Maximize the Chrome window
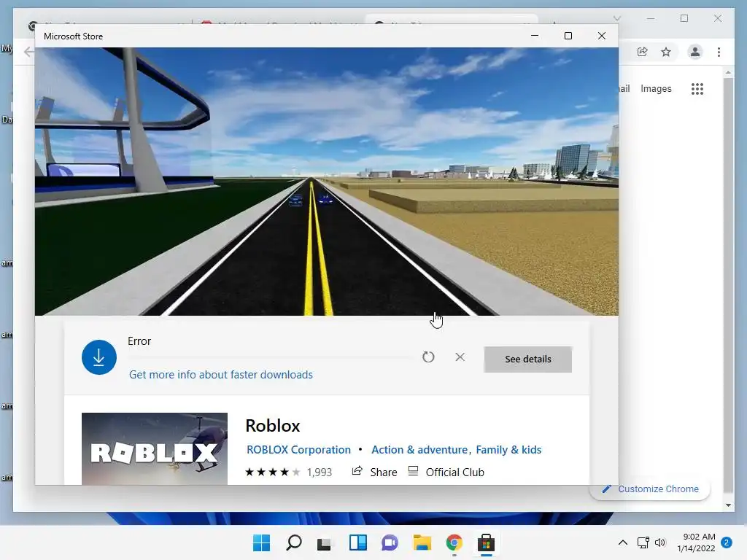Screen dimensions: 747x560 coord(684,18)
